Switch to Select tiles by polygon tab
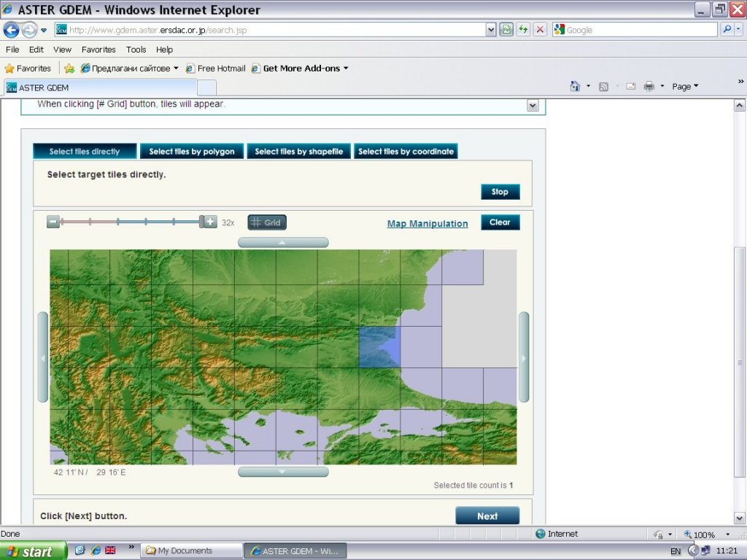 (192, 152)
